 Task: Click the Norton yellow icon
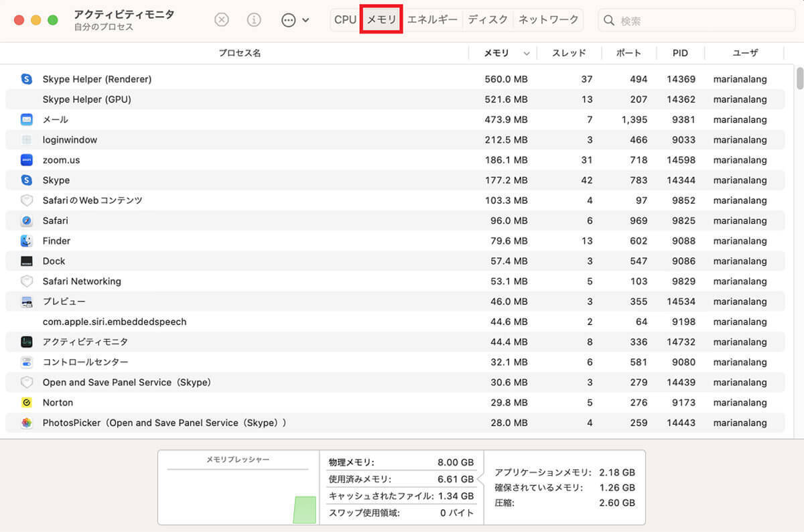(27, 403)
